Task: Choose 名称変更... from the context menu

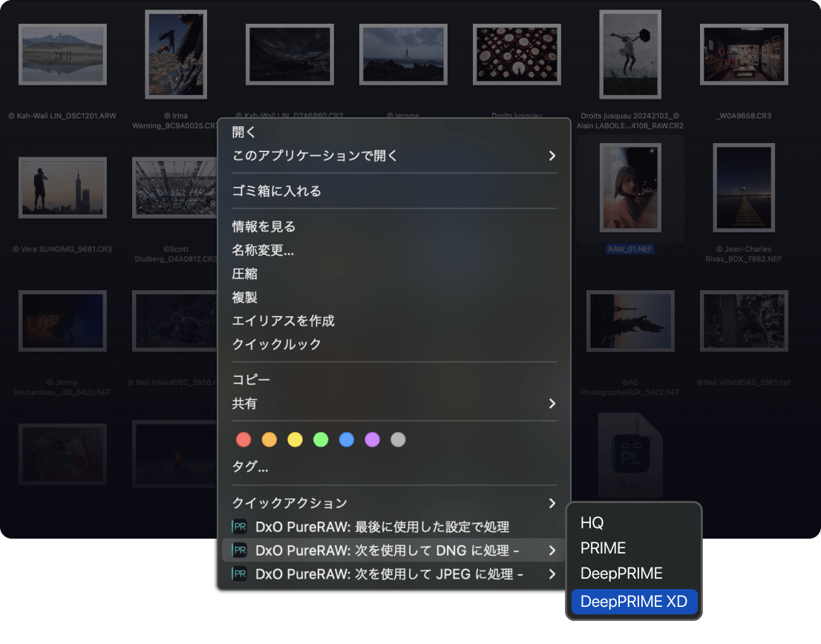Action: [263, 250]
